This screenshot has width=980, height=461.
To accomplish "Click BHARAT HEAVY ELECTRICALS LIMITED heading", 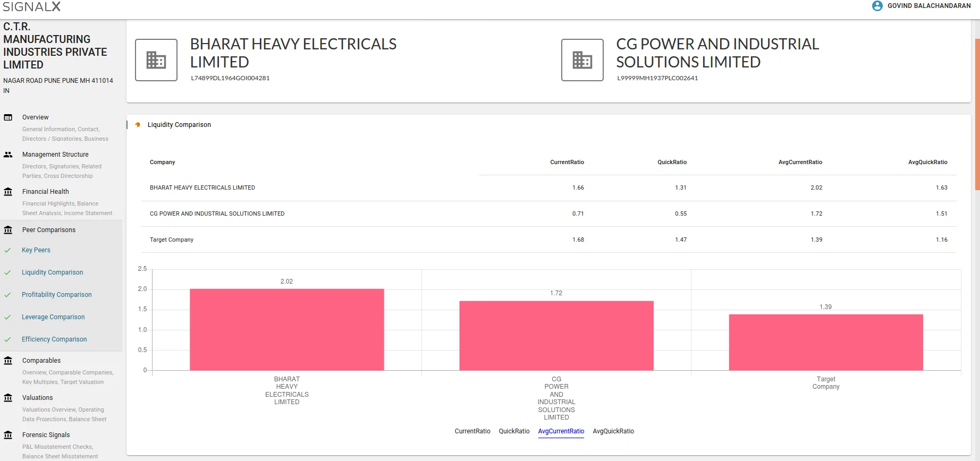I will [x=293, y=53].
